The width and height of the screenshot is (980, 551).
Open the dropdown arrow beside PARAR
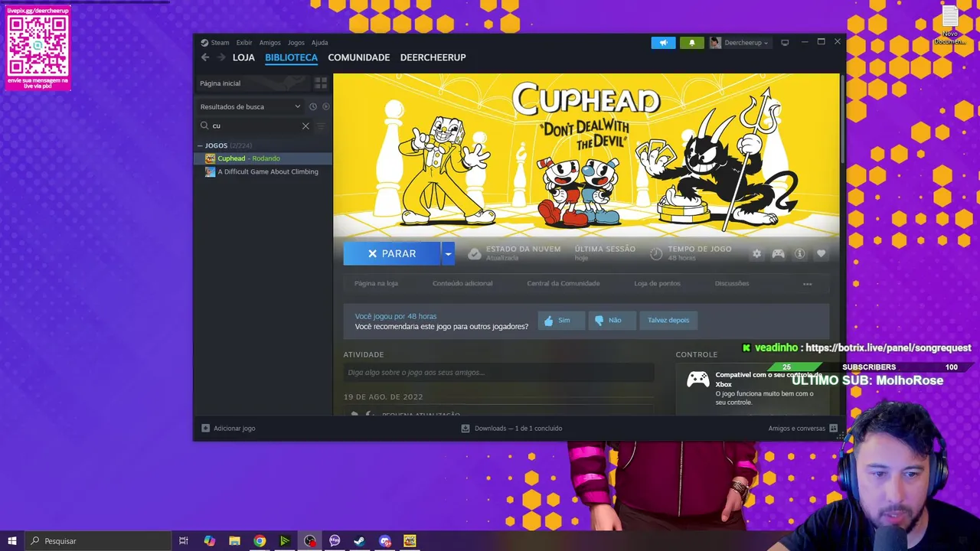pos(448,253)
